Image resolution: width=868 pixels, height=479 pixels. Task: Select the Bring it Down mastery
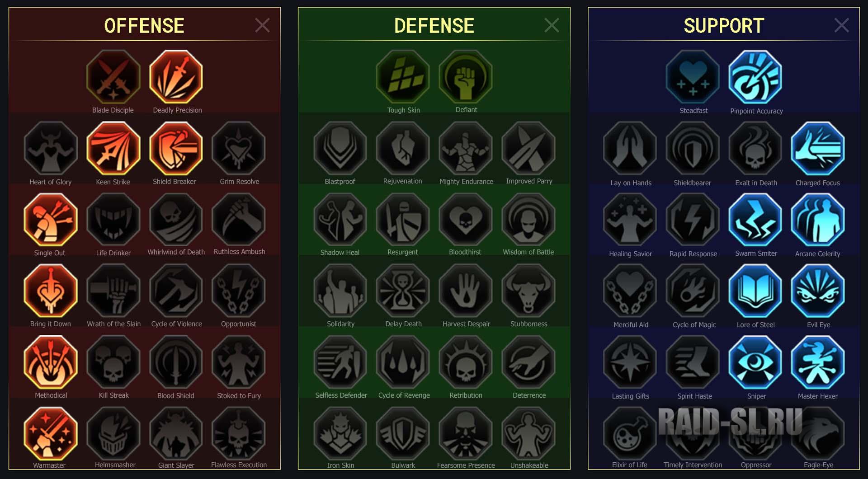[51, 291]
